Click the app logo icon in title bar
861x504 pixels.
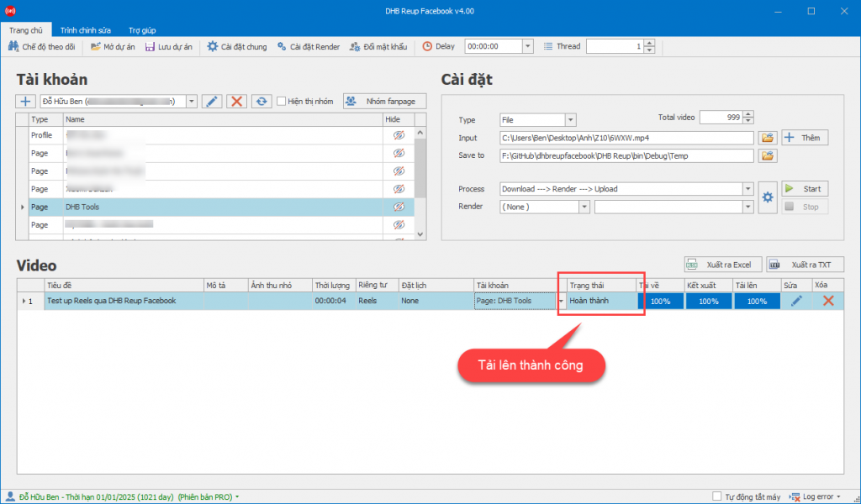click(10, 11)
